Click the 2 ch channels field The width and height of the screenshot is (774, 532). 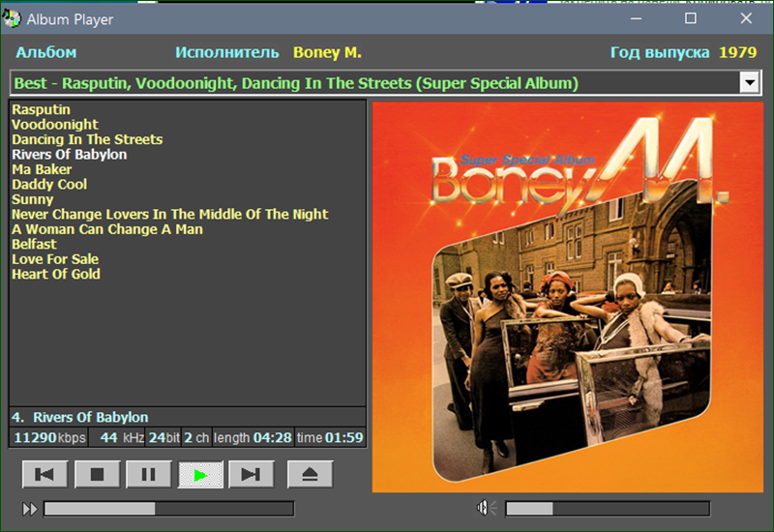pyautogui.click(x=196, y=438)
